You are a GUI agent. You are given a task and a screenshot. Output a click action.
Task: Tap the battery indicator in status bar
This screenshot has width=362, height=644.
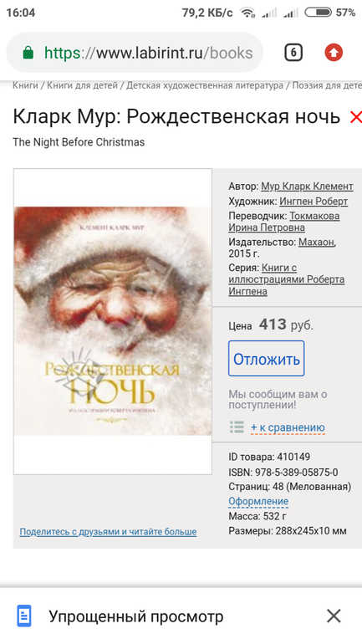[318, 13]
